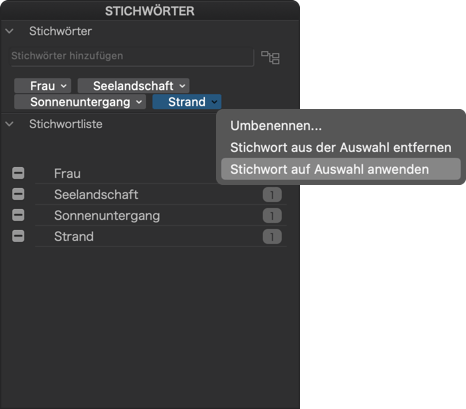Open dropdown arrow on Seelandschaft tag
The height and width of the screenshot is (409, 466).
[x=182, y=86]
